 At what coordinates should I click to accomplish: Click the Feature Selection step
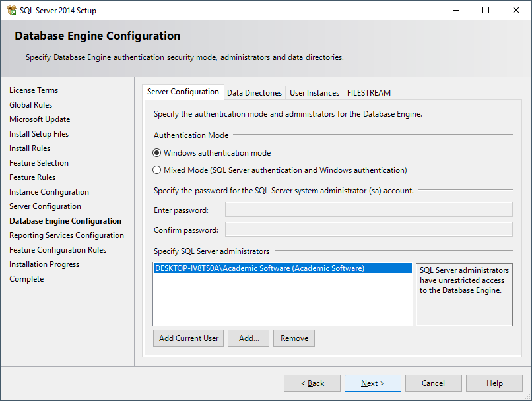[39, 163]
